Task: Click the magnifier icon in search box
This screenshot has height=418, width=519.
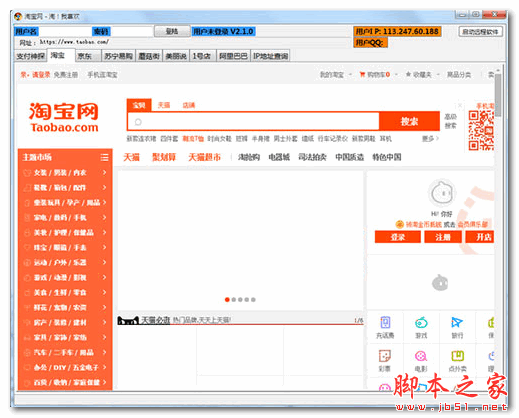Action: click(138, 122)
